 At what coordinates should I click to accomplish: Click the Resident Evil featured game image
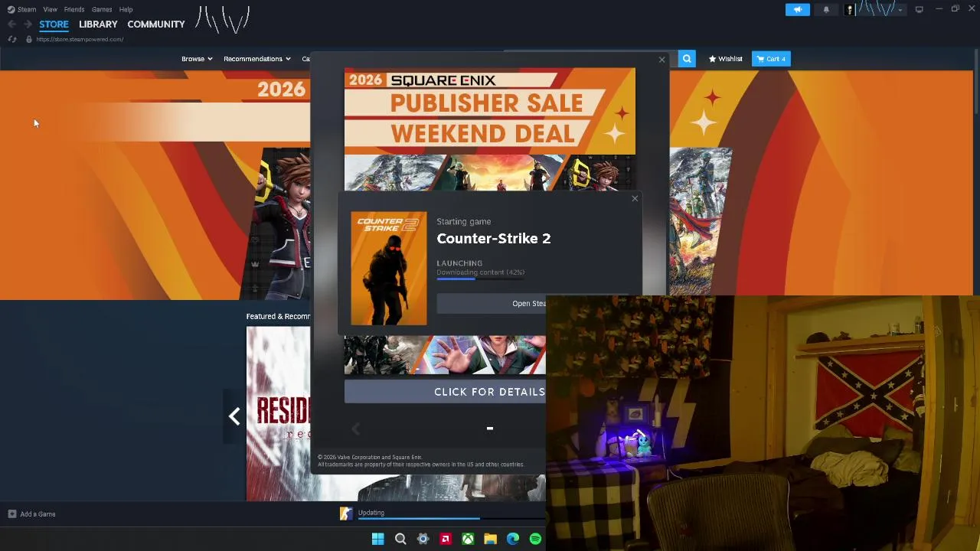pos(279,413)
